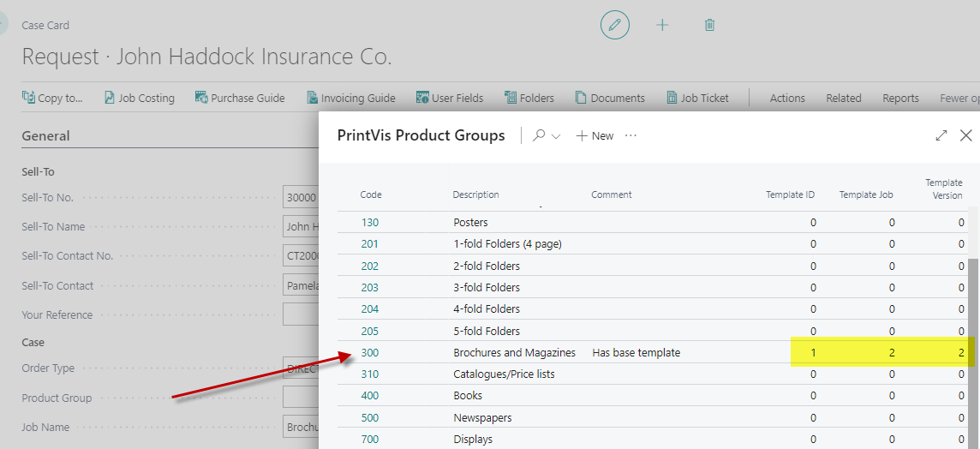Click the Posters description cell
The height and width of the screenshot is (449, 980).
click(470, 222)
